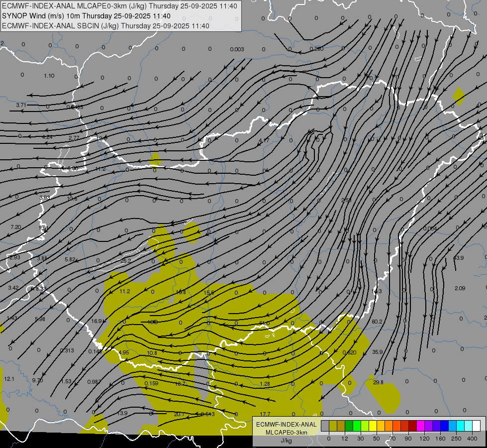This screenshot has width=487, height=448.
Task: Select the pure yellow legend swatch
Action: [x=373, y=426]
